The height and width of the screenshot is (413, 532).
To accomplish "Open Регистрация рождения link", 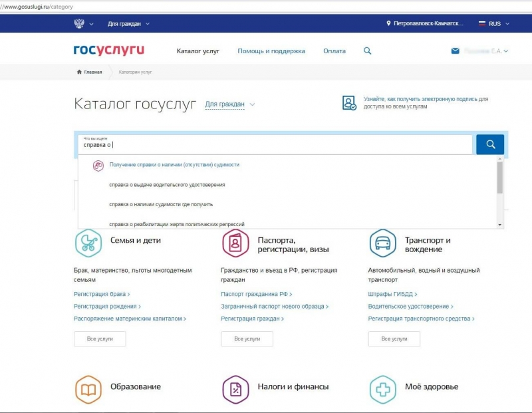I will click(107, 306).
